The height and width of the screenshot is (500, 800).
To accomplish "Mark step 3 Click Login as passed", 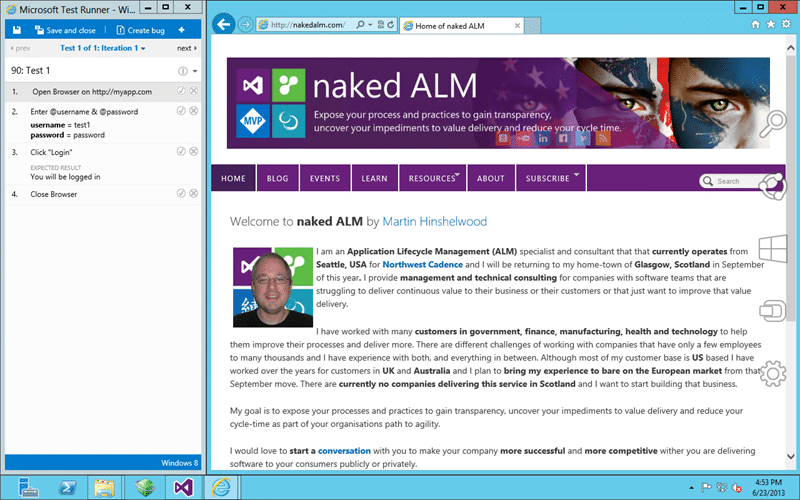I will point(181,151).
